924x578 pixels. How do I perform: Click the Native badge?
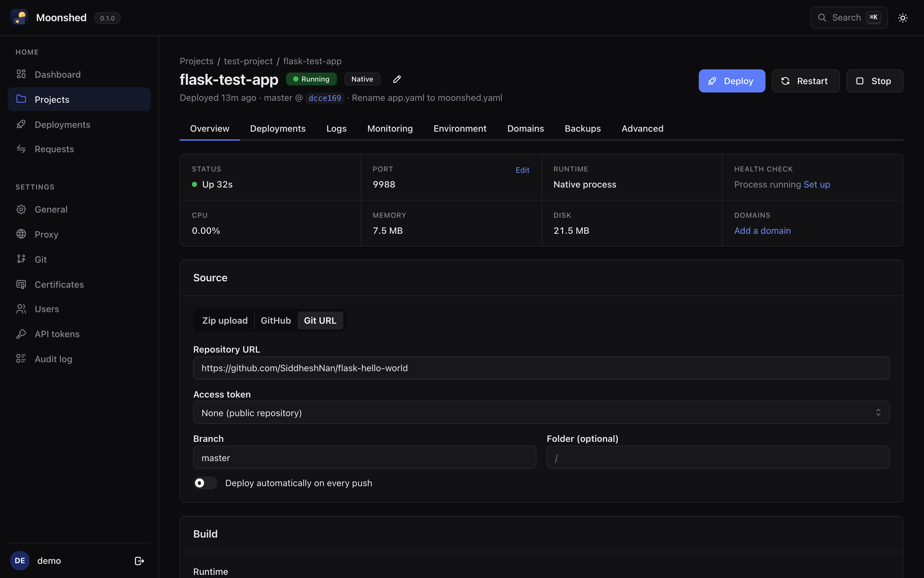[362, 79]
